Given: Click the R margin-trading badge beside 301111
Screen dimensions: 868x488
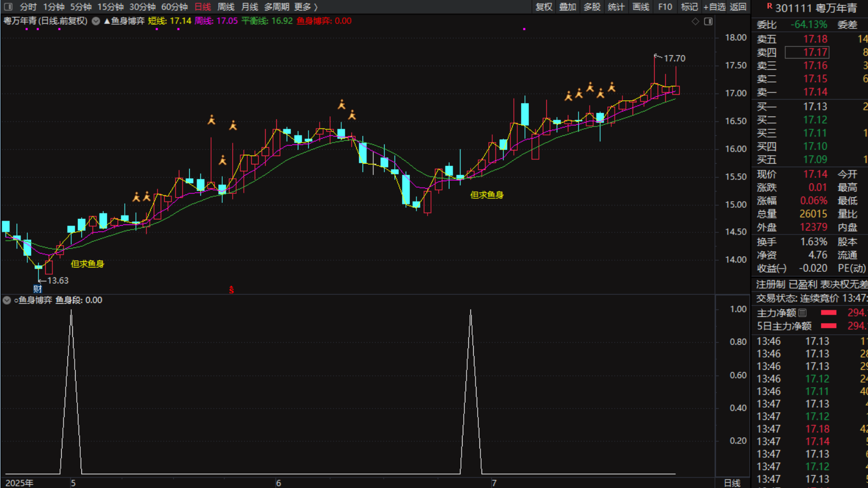Looking at the screenshot, I should tap(769, 7).
